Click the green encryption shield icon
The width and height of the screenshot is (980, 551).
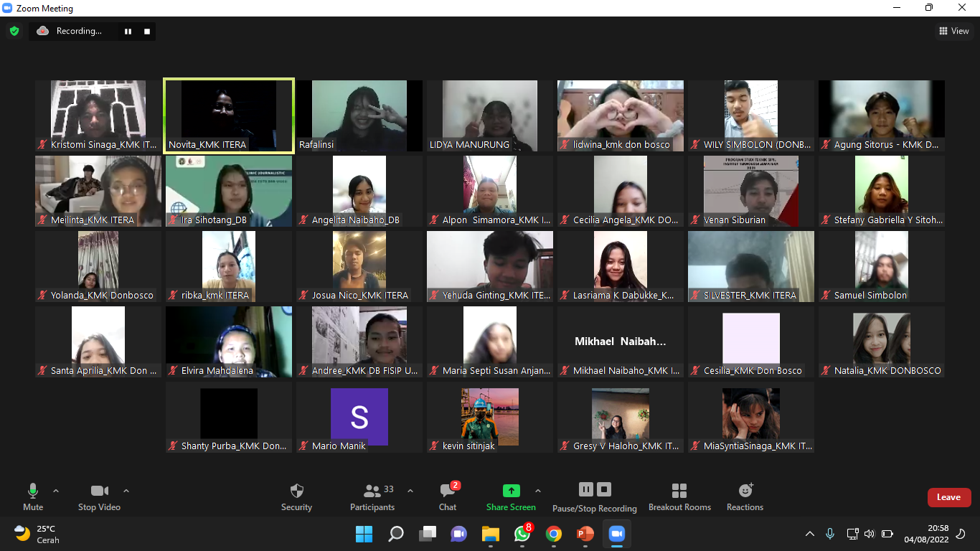click(x=14, y=31)
